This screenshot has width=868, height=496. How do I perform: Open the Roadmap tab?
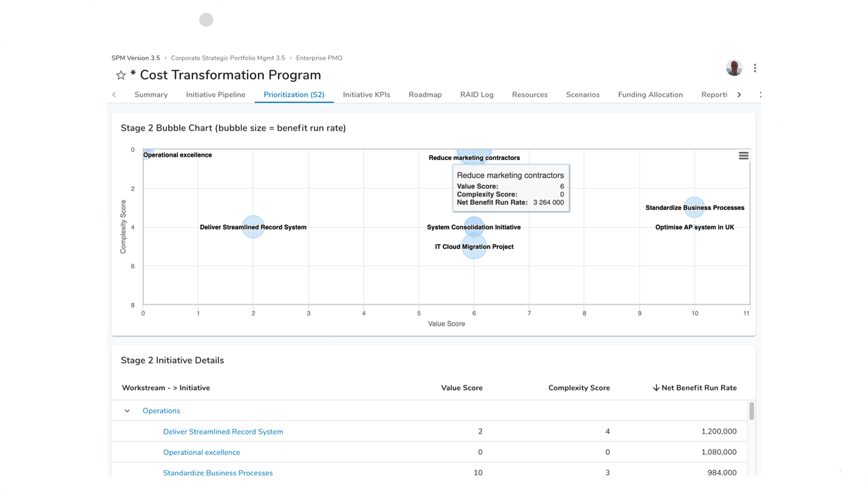point(425,94)
